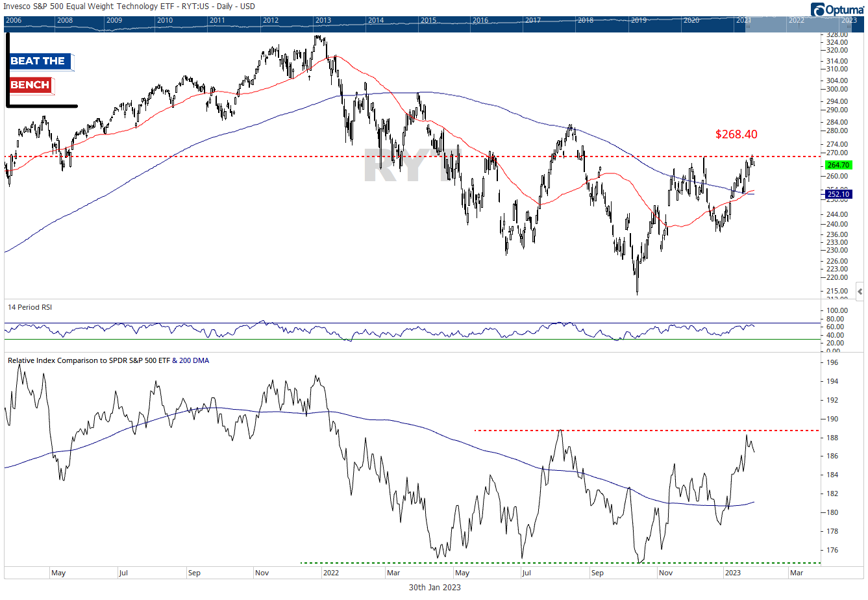Select the red dashed resistance line in the relative comparison panel
This screenshot has width=868, height=600.
pos(647,430)
